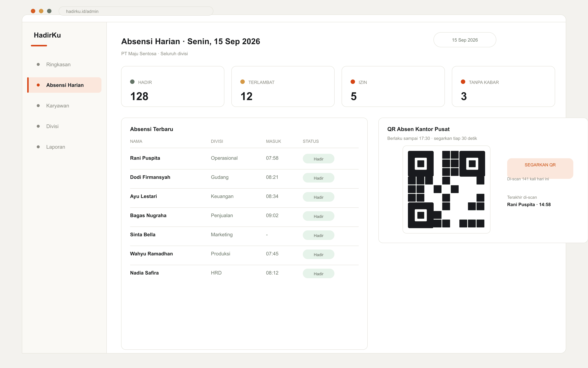The image size is (588, 368).
Task: Click the HadirKu logo
Action: click(x=47, y=35)
